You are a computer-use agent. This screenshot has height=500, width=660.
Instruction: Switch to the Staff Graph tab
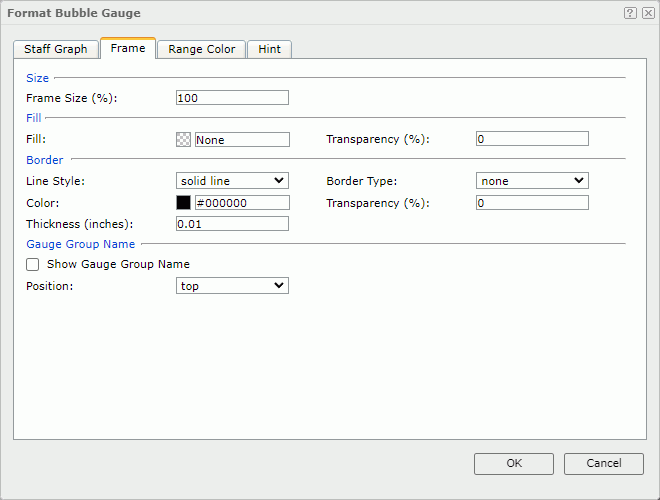point(56,49)
